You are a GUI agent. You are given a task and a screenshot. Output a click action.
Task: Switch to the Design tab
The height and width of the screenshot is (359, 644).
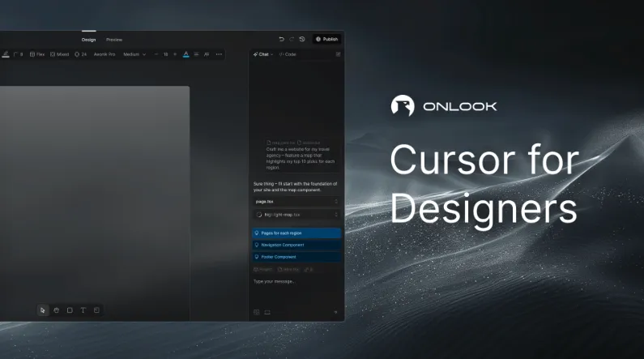pos(89,40)
